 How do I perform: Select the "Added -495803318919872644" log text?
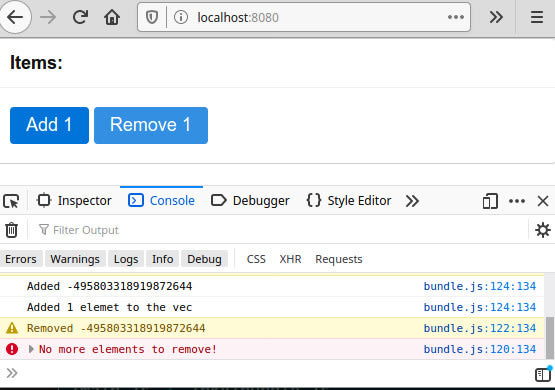click(109, 286)
